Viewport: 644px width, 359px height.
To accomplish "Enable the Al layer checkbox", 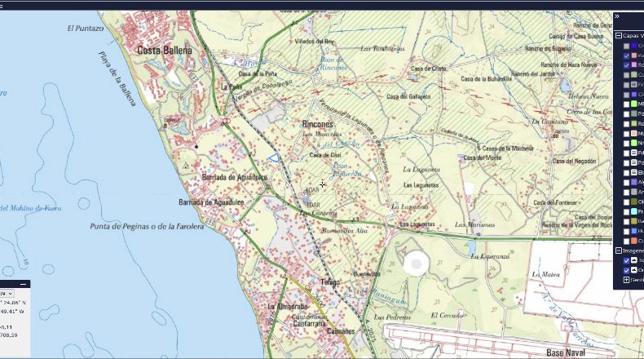I will 626,183.
